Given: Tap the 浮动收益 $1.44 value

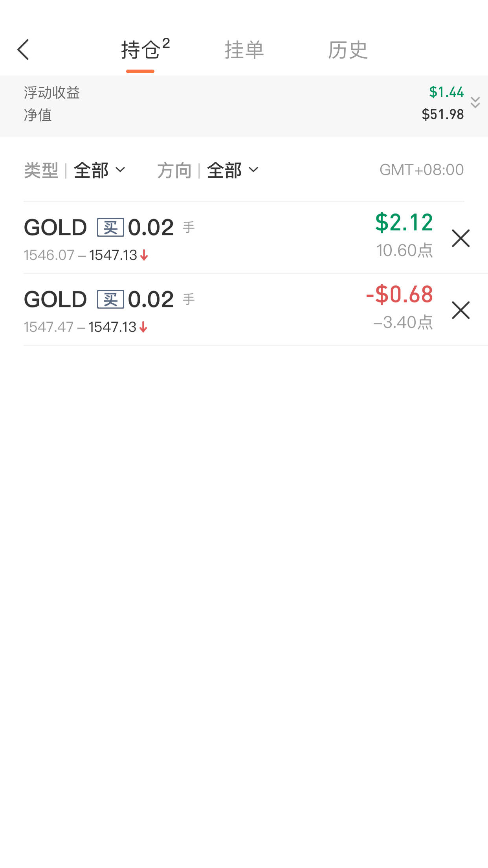Looking at the screenshot, I should click(446, 92).
